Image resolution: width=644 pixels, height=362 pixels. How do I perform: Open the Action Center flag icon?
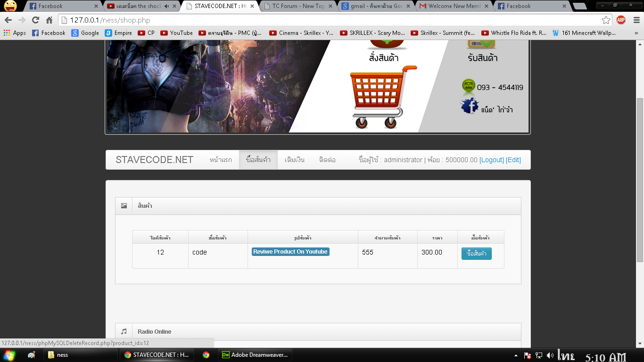tap(528, 355)
